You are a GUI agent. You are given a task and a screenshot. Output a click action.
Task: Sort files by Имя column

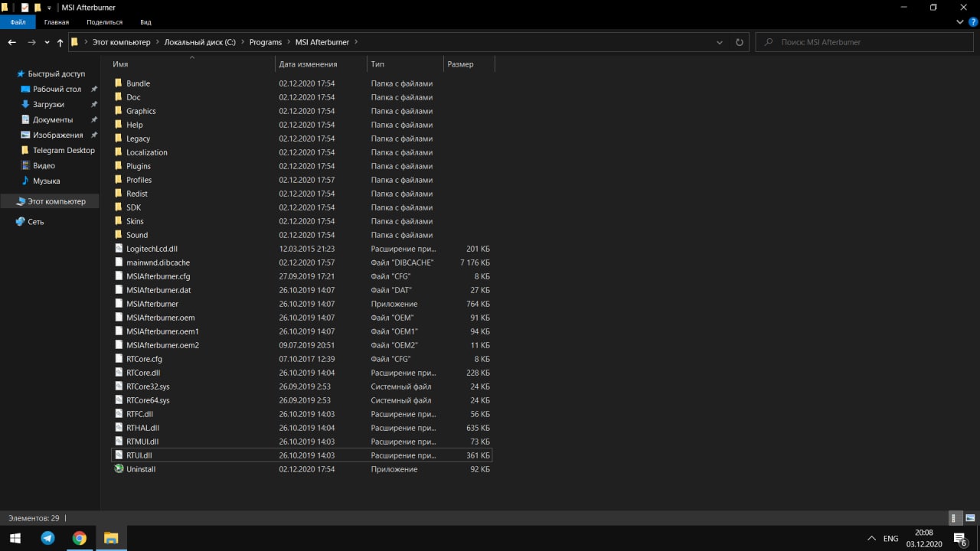(x=192, y=64)
